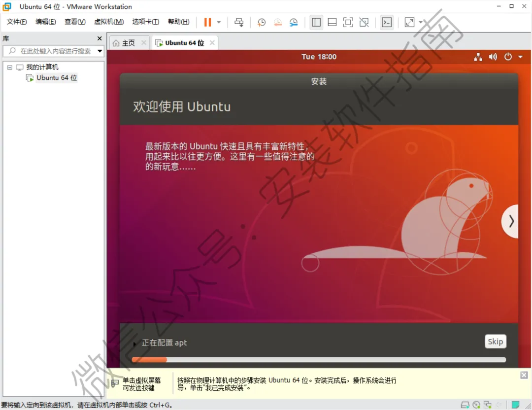Image resolution: width=532 pixels, height=410 pixels.
Task: Select 我的计算机 in the library tree
Action: pyautogui.click(x=42, y=67)
